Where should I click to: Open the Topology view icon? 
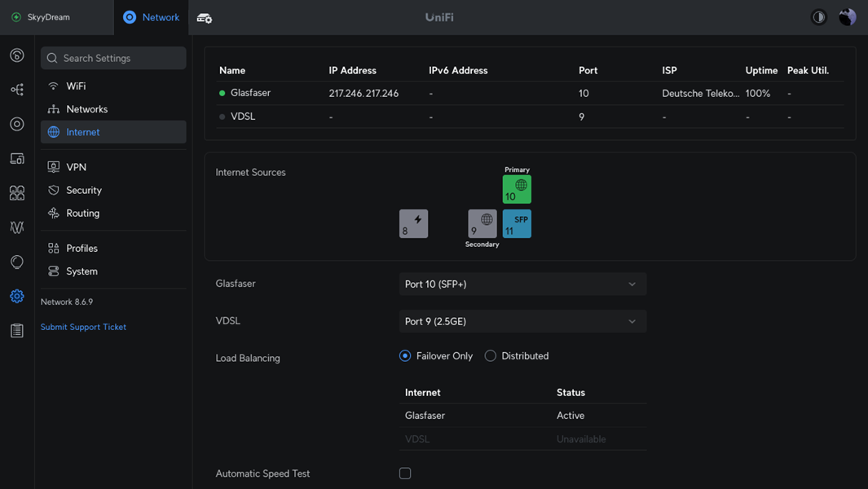(x=17, y=90)
